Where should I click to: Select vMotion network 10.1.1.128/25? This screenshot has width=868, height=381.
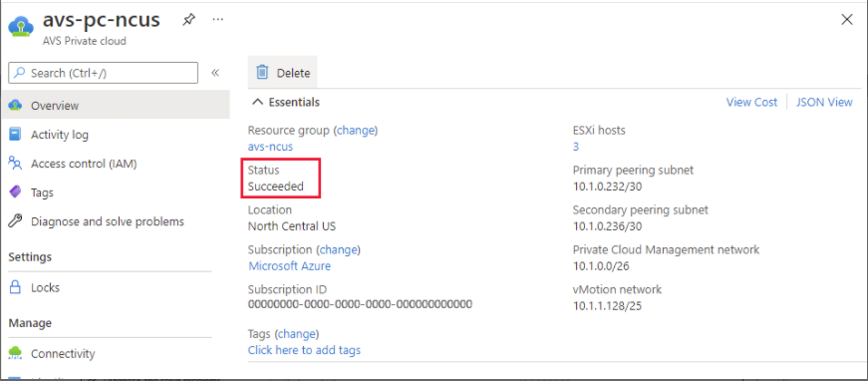tap(607, 305)
